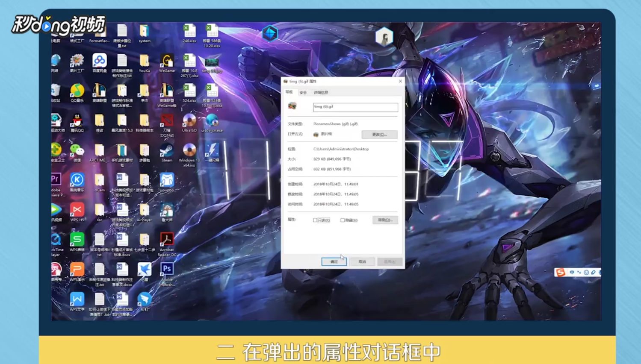Image resolution: width=641 pixels, height=364 pixels.
Task: Click the oCam folder icon
Action: click(x=100, y=183)
